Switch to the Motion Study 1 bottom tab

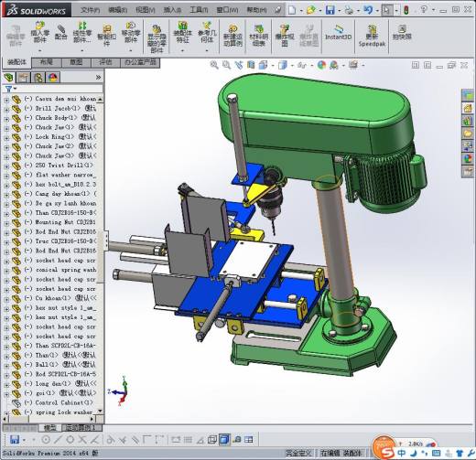click(81, 428)
